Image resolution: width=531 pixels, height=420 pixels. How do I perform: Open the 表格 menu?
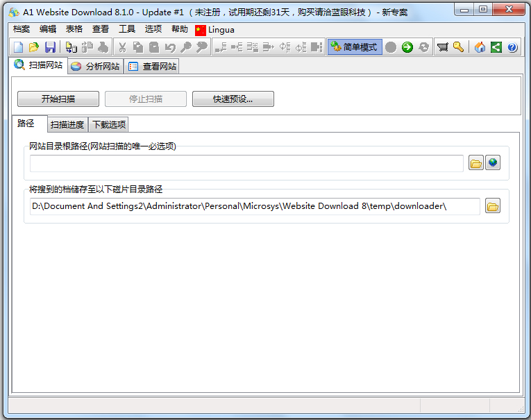74,29
